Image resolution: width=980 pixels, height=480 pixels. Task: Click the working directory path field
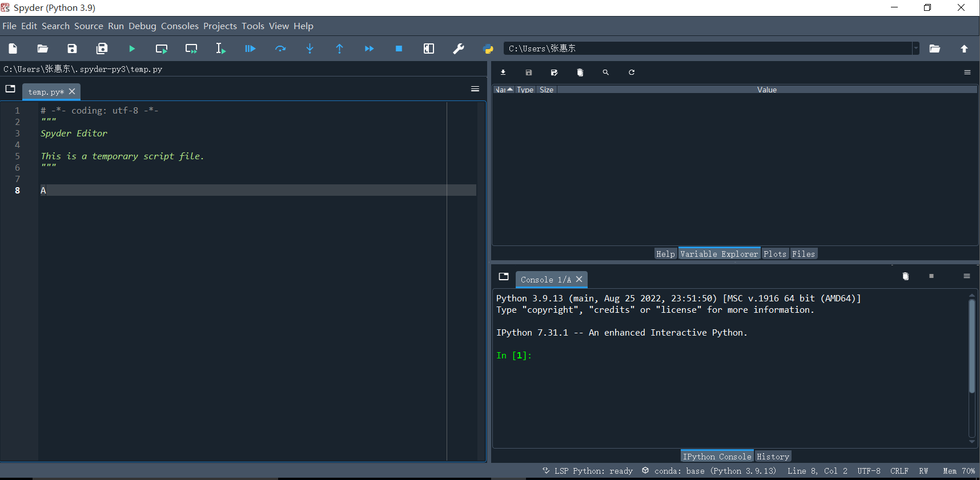[x=708, y=49]
